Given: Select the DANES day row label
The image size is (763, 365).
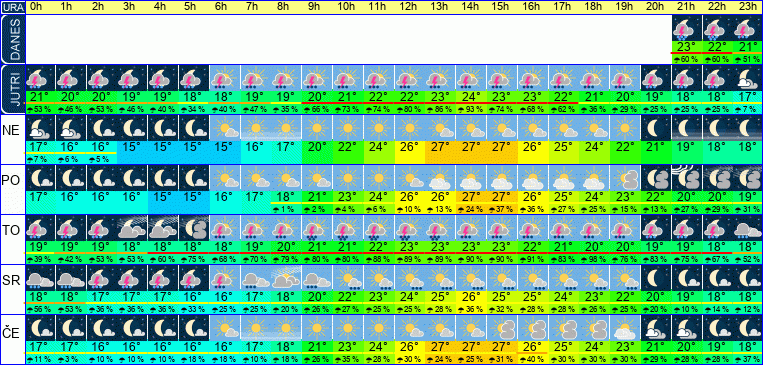Looking at the screenshot, I should tap(12, 39).
